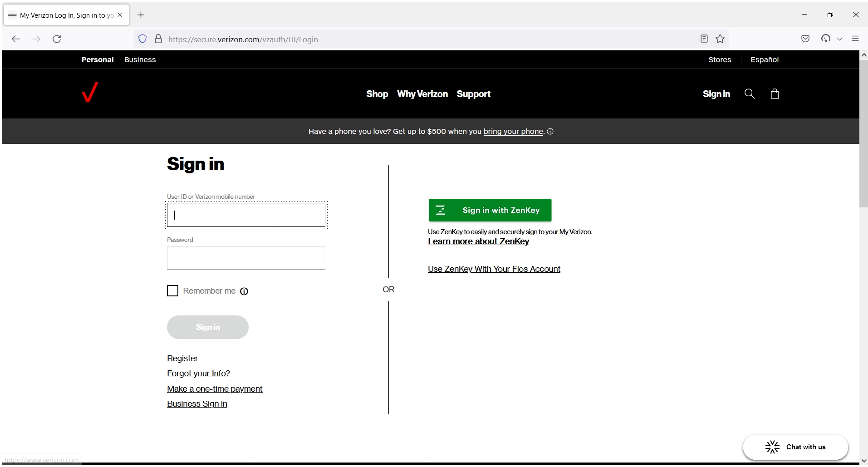Save page using the Pocket icon

click(x=806, y=39)
